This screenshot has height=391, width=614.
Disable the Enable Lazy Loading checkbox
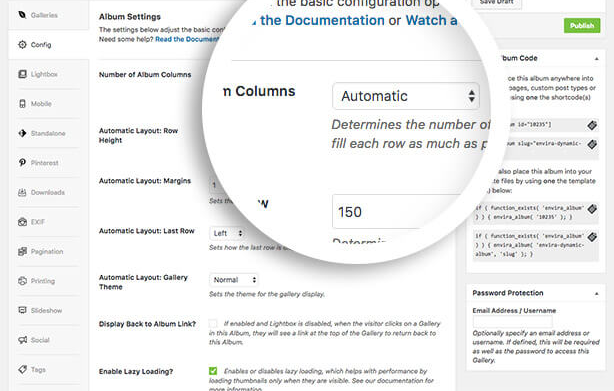(213, 371)
